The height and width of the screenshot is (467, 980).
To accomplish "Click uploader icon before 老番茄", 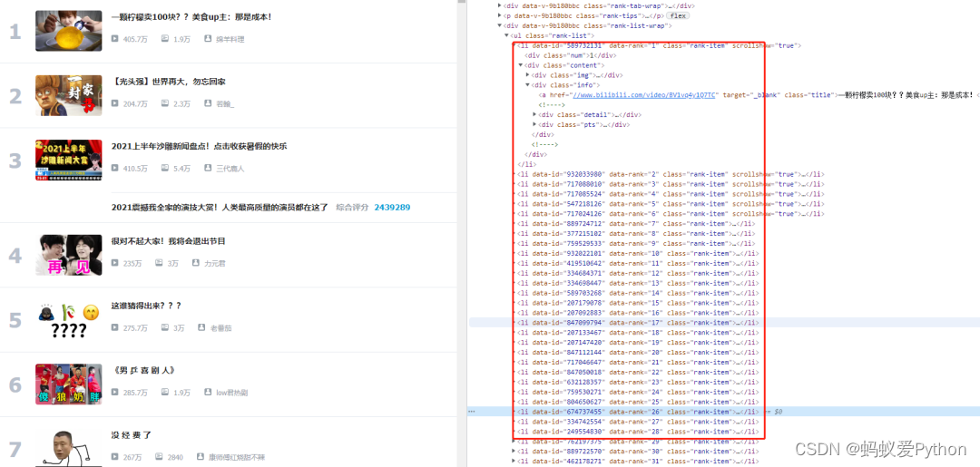I will coord(201,327).
